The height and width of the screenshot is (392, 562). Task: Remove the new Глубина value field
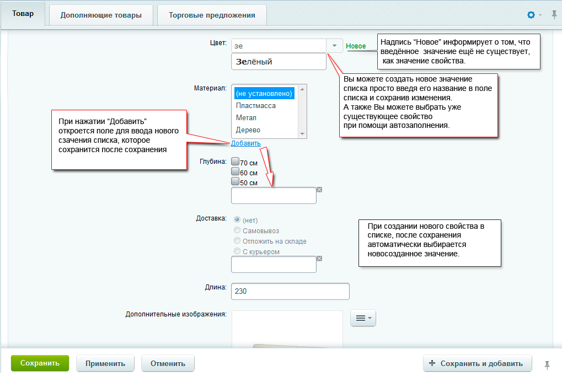(x=319, y=190)
